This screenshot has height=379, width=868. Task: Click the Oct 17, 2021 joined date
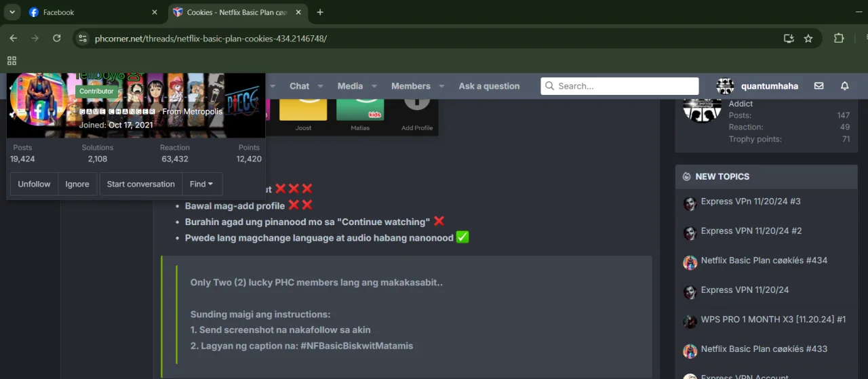pyautogui.click(x=130, y=125)
